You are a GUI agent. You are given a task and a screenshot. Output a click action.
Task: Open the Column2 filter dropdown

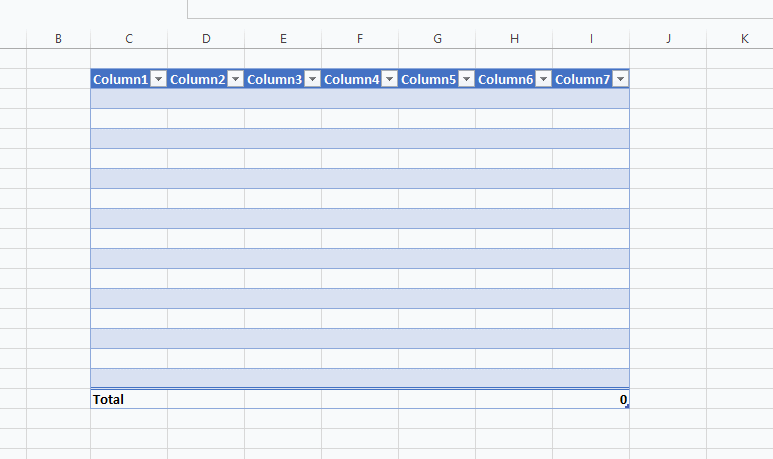pos(235,80)
